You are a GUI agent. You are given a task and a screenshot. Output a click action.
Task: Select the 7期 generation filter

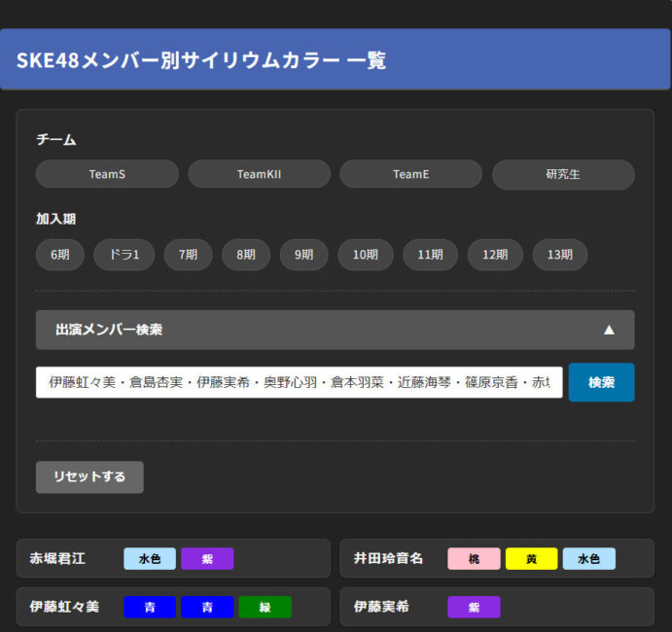coord(188,255)
